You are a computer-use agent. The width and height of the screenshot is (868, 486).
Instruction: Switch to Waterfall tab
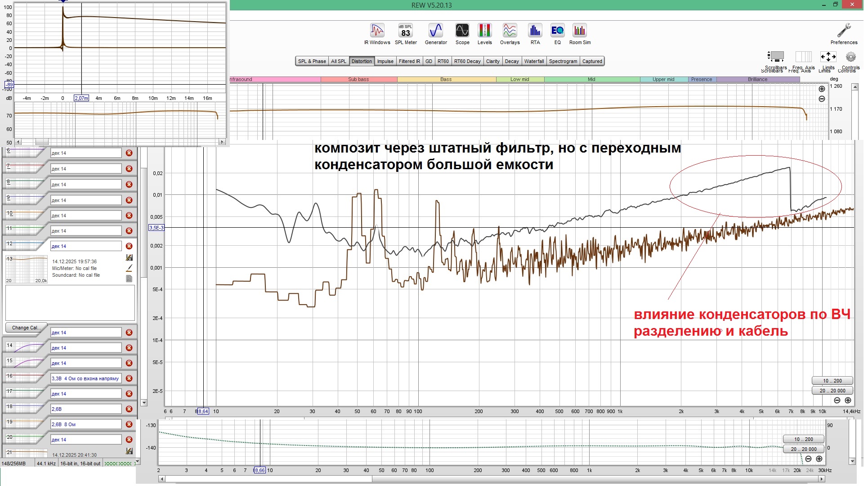(x=534, y=61)
